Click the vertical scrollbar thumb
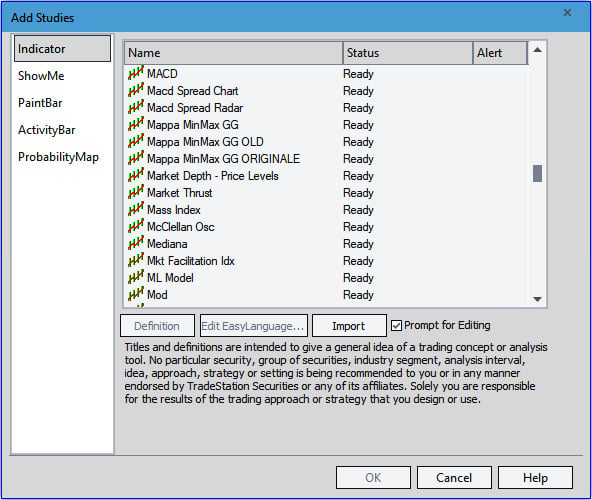592x500 pixels. point(537,173)
